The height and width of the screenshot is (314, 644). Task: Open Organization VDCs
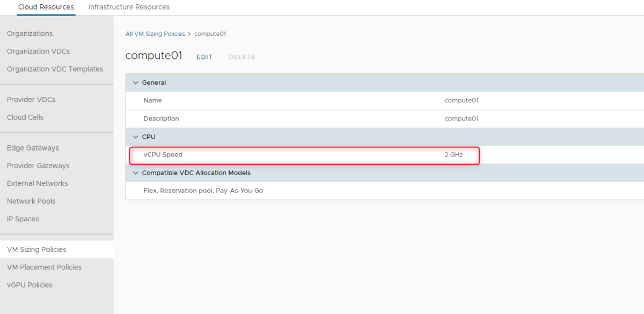click(38, 51)
